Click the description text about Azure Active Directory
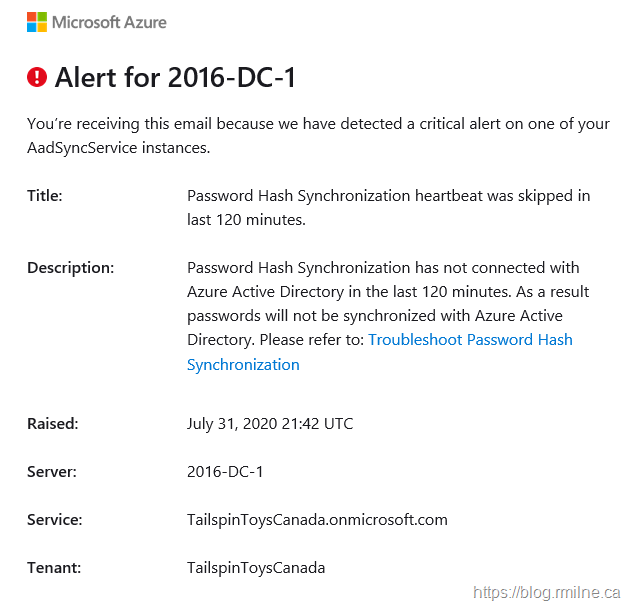Viewport: 629px width, 603px height. [x=388, y=304]
